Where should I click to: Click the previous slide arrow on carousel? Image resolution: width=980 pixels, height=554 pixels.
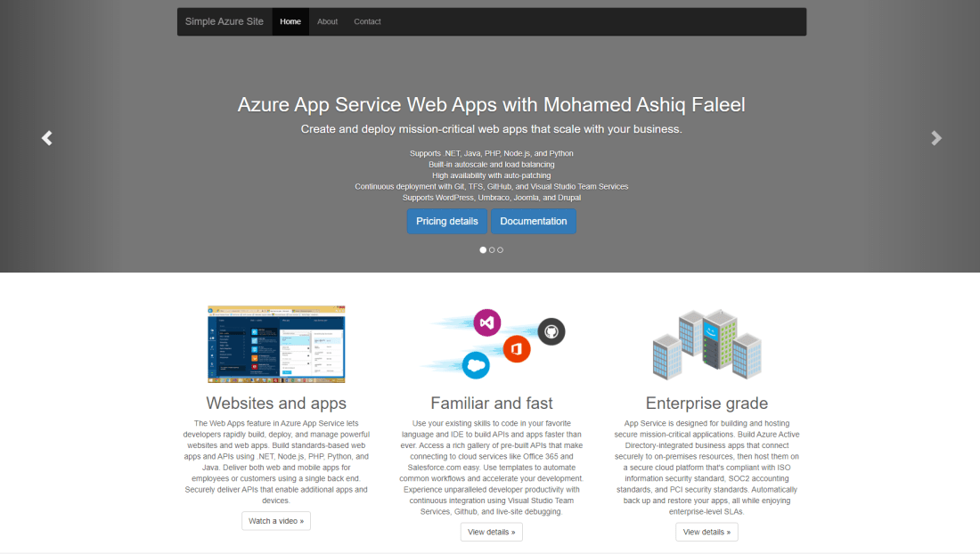point(47,138)
